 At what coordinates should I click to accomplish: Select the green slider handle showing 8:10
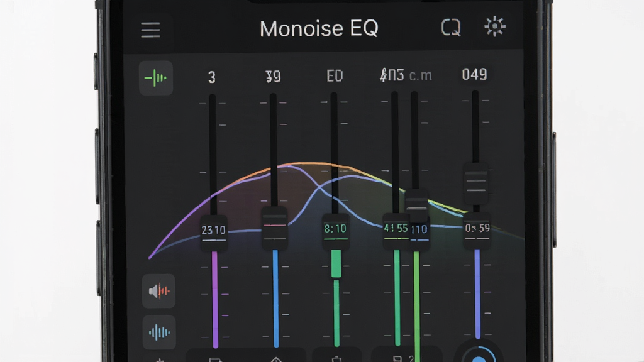(336, 231)
